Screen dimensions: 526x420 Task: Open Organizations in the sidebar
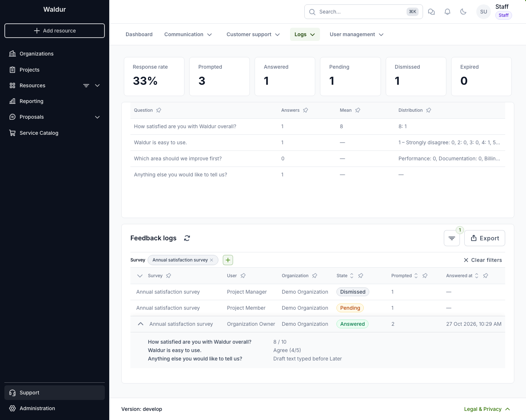(x=54, y=54)
